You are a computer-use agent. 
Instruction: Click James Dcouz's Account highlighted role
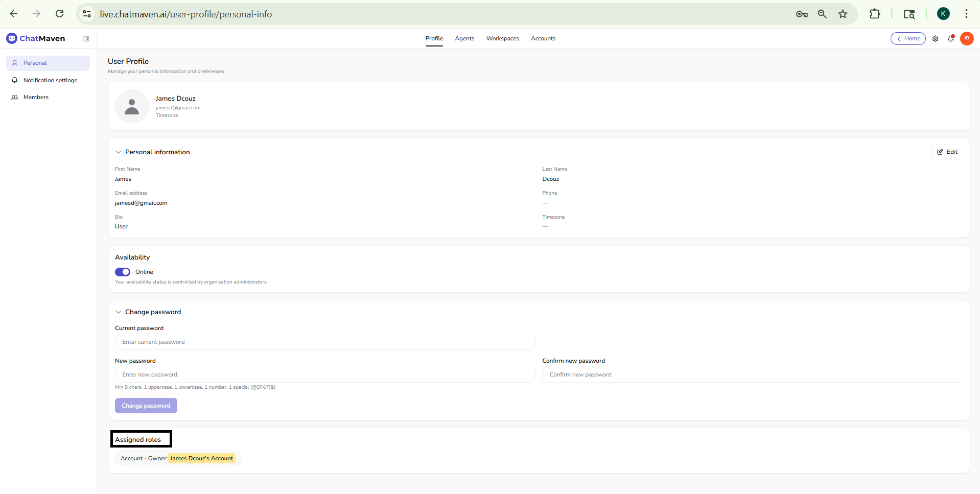pyautogui.click(x=201, y=458)
